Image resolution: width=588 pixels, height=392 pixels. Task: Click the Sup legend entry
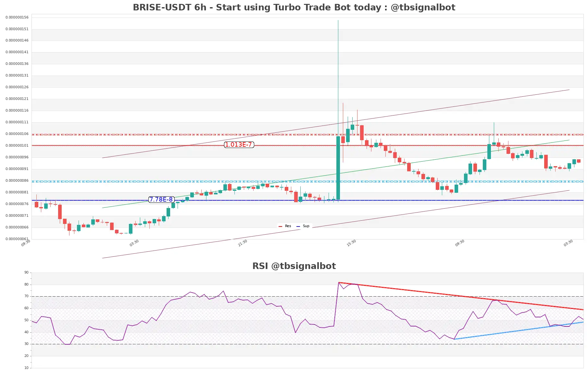(303, 226)
